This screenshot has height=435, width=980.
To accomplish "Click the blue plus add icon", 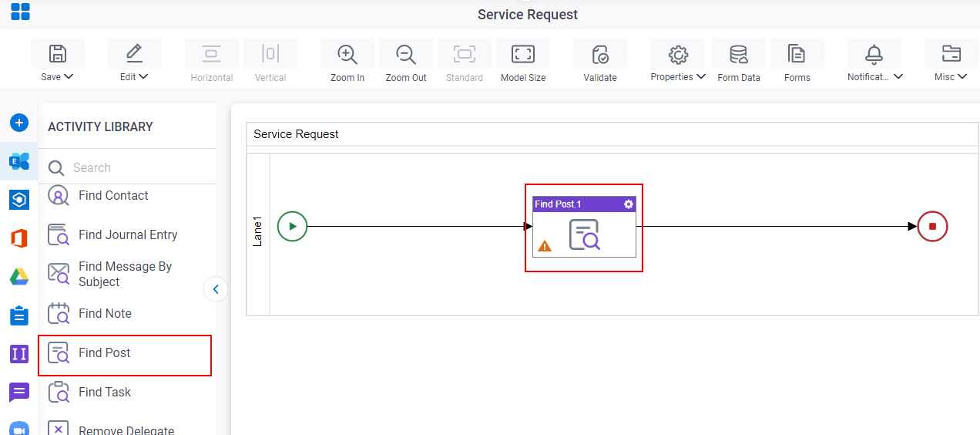I will pos(19,123).
